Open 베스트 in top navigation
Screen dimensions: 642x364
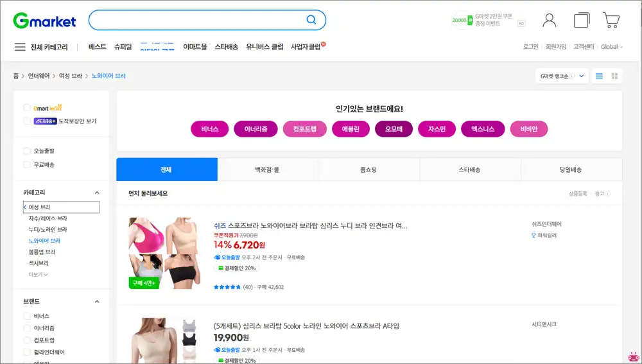(98, 47)
